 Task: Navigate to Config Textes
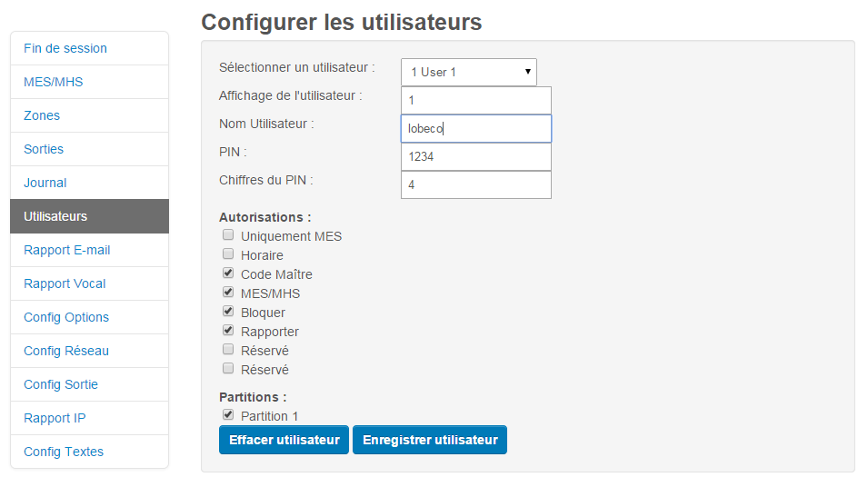pyautogui.click(x=90, y=452)
